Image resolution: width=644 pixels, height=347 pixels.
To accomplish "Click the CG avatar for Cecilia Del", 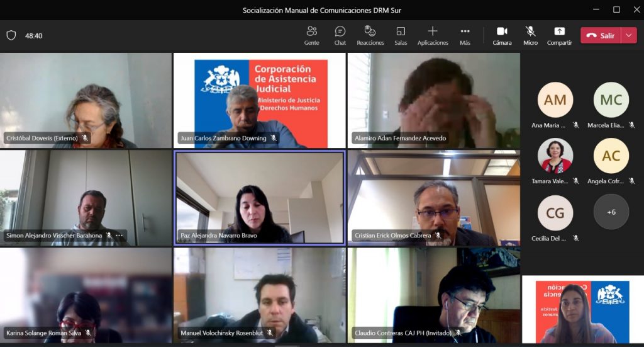I will point(555,213).
